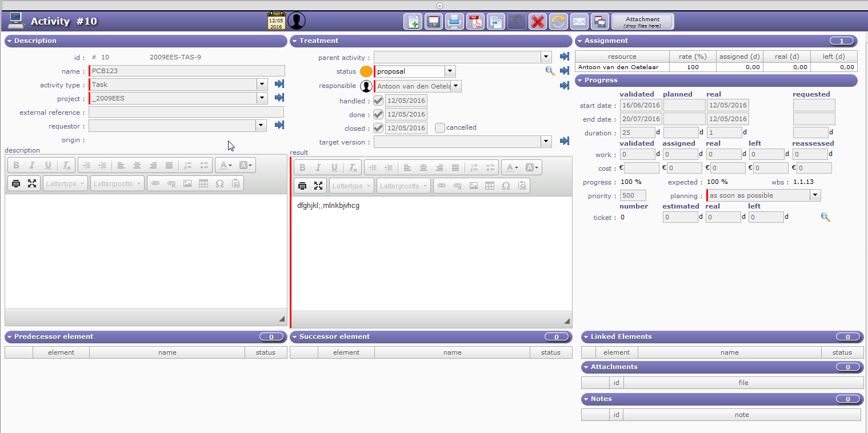Image resolution: width=868 pixels, height=433 pixels.
Task: Save the activity with floppy disk icon
Action: pyautogui.click(x=433, y=22)
